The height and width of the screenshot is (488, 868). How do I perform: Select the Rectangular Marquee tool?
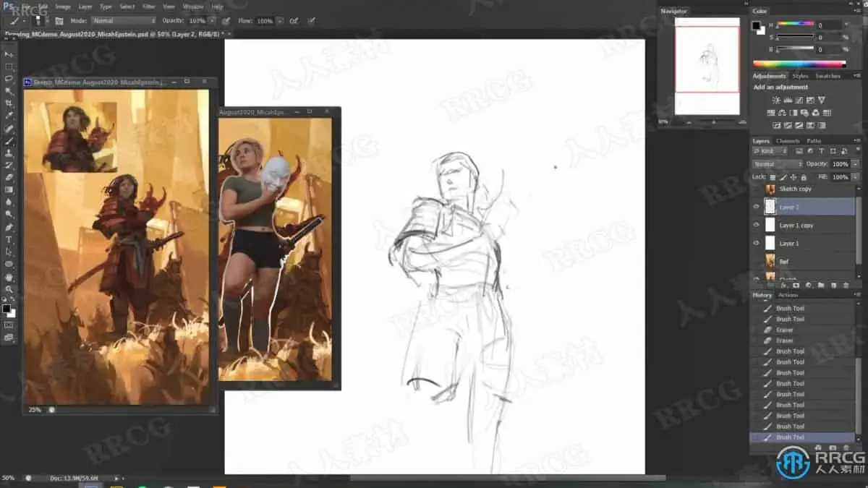[9, 67]
